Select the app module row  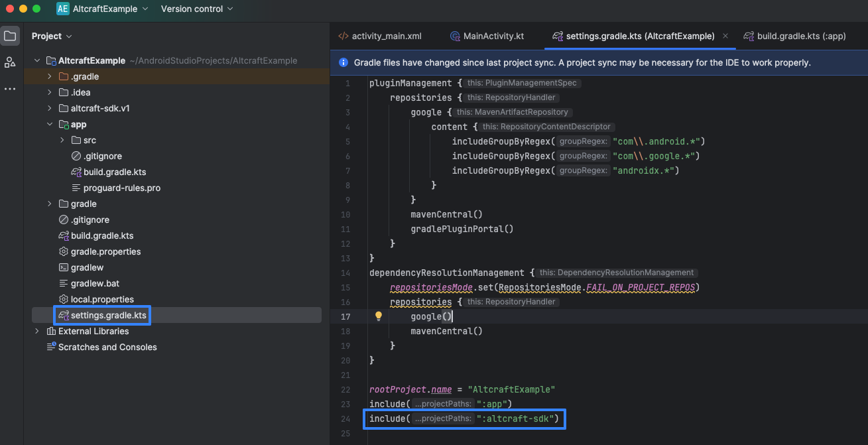[x=177, y=124]
